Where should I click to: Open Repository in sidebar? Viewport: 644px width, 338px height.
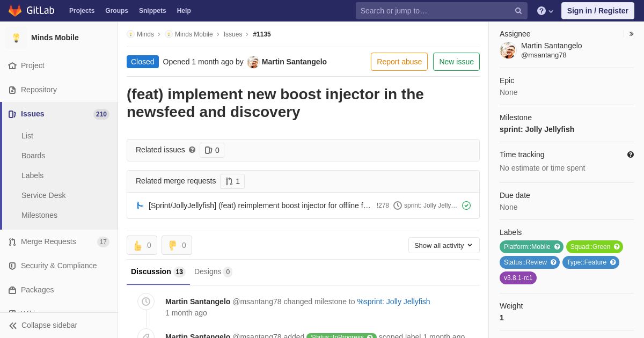39,90
